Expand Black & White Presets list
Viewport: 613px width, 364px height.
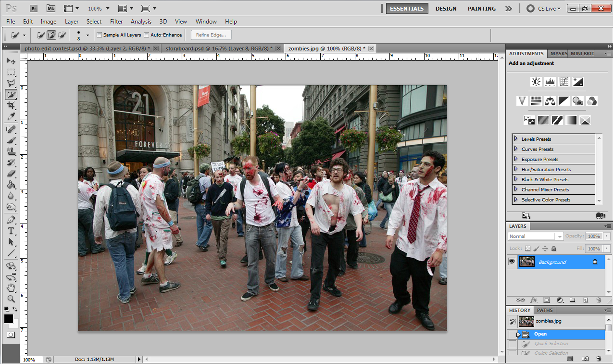[x=516, y=179]
